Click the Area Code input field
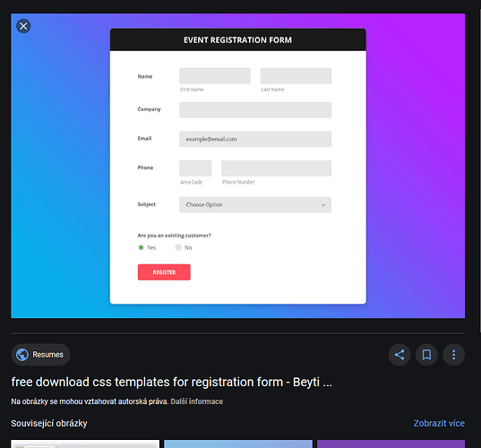Viewport: 481px width, 448px height. pyautogui.click(x=195, y=168)
